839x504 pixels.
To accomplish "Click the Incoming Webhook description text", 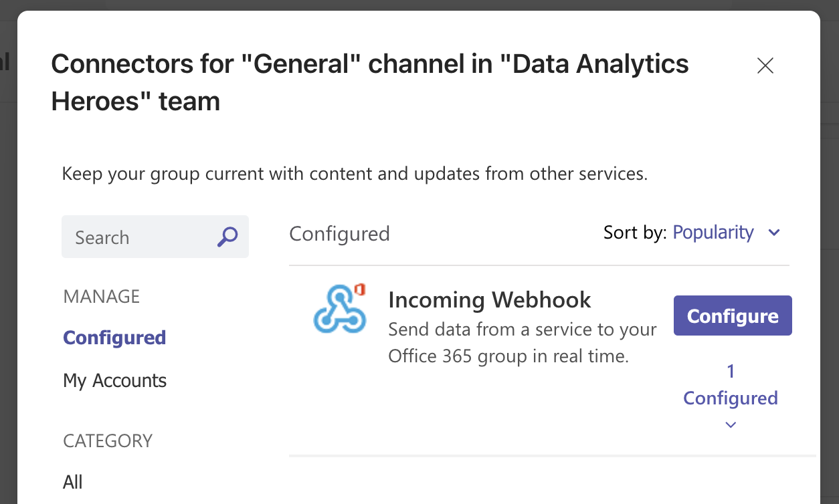I will tap(522, 343).
